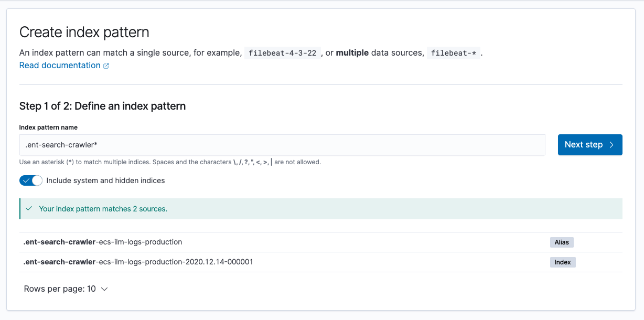
Task: Click the Step 1 of 2 heading
Action: click(102, 106)
